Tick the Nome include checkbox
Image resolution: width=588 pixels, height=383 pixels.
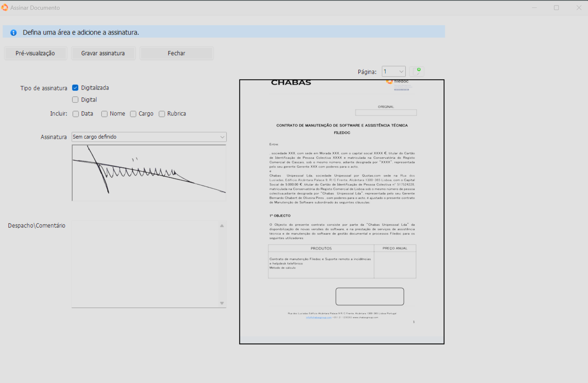click(104, 114)
